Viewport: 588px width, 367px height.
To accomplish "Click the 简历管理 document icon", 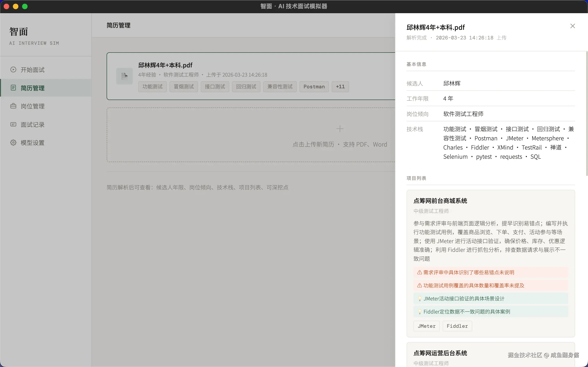I will (13, 88).
